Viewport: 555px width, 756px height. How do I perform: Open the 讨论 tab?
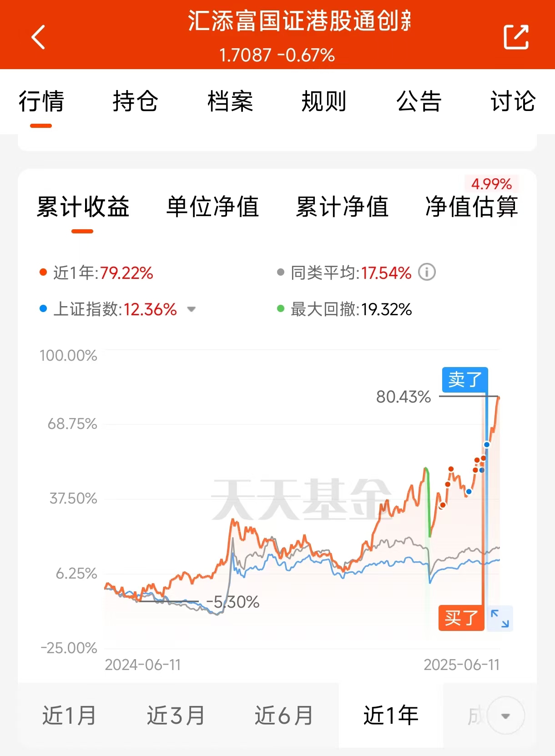[513, 101]
